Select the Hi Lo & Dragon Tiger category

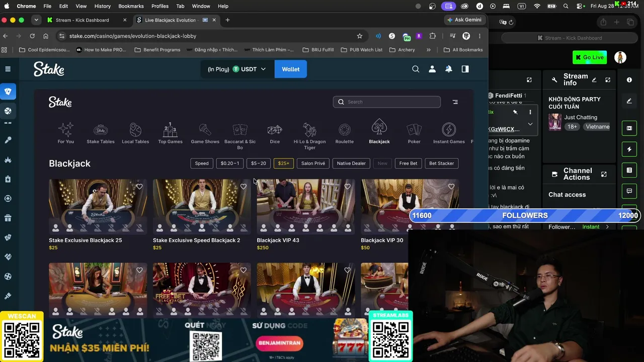(x=309, y=136)
